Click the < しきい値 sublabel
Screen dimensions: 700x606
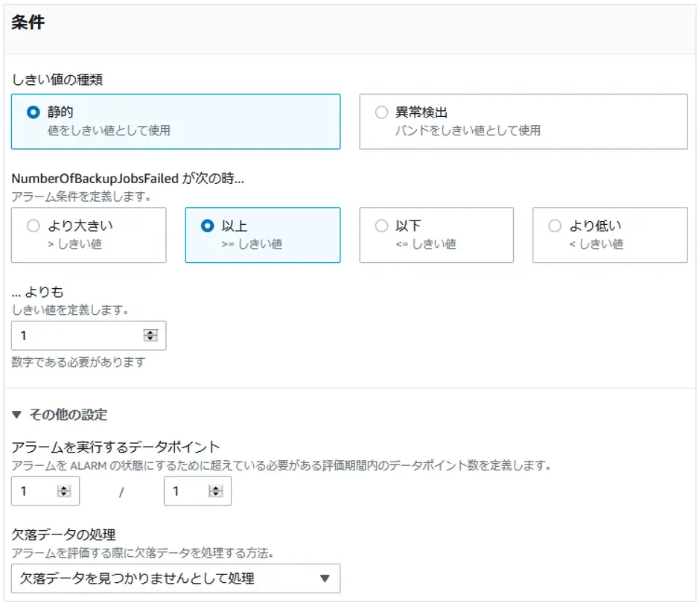(596, 244)
